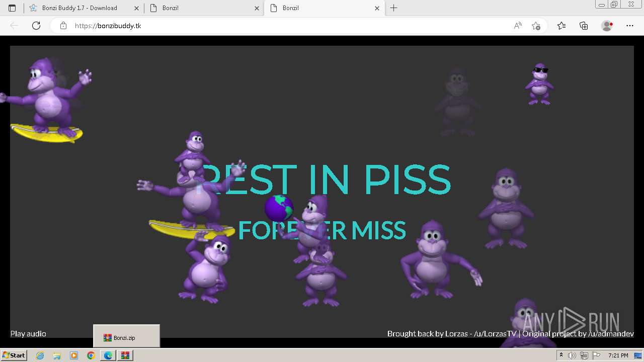644x362 pixels.
Task: View site security lock info
Action: coord(63,26)
